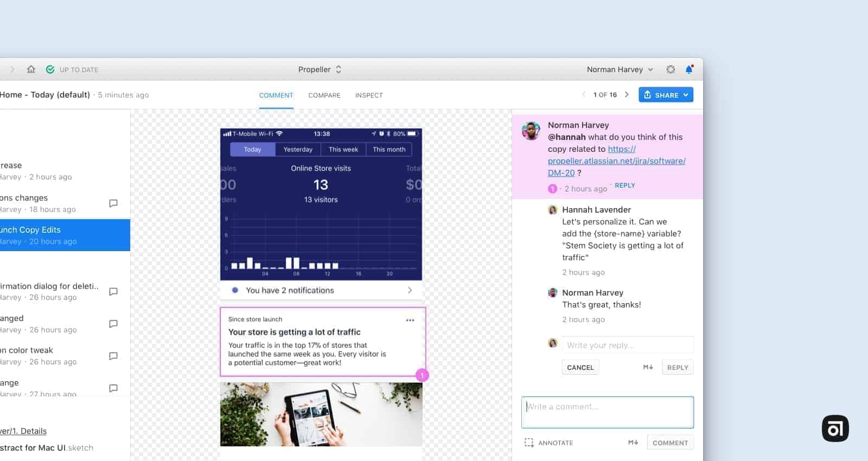868x461 pixels.
Task: Click the pink annotation marker 1 on artboard
Action: pyautogui.click(x=422, y=375)
